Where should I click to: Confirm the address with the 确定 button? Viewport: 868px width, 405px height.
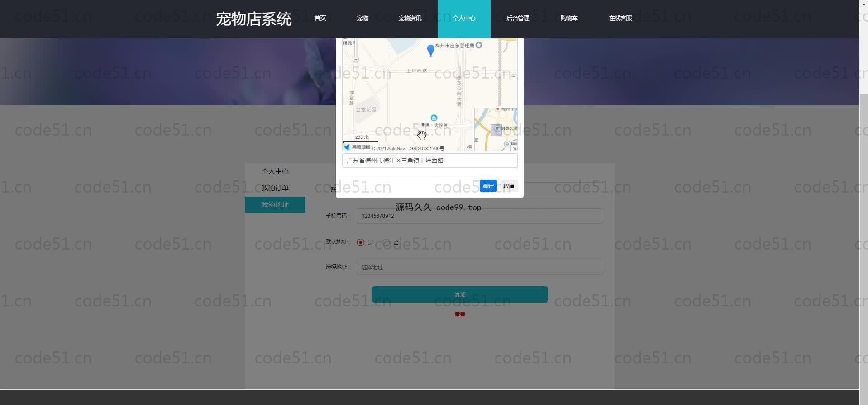(488, 186)
